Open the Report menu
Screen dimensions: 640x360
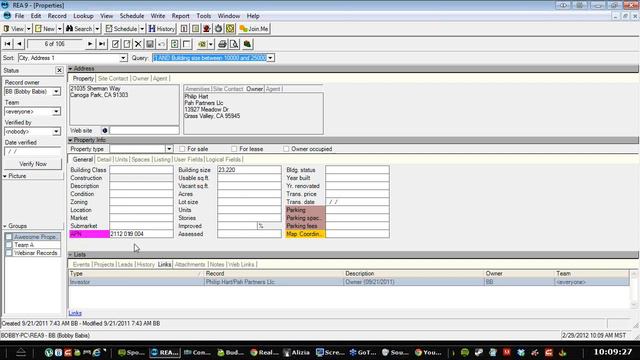click(x=180, y=16)
